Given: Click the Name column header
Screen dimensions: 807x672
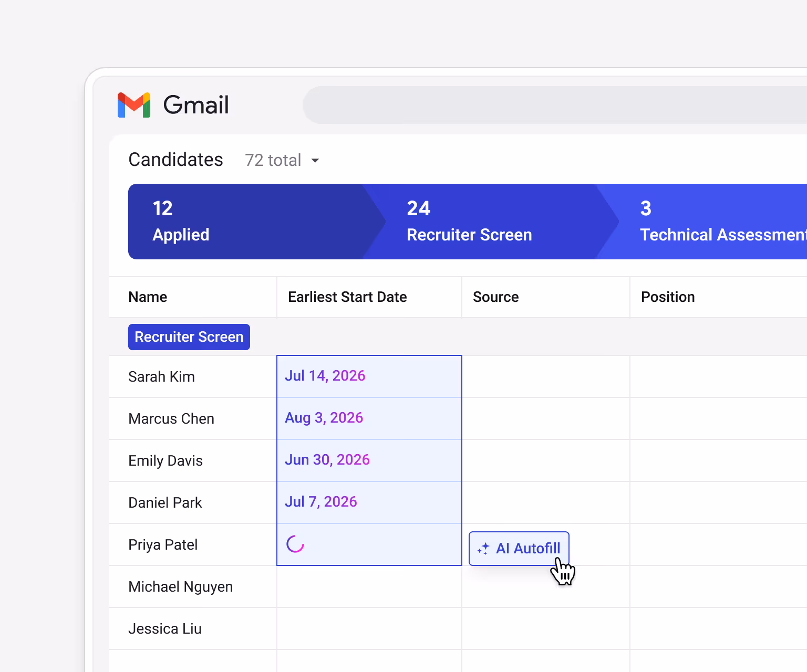Looking at the screenshot, I should pos(193,297).
